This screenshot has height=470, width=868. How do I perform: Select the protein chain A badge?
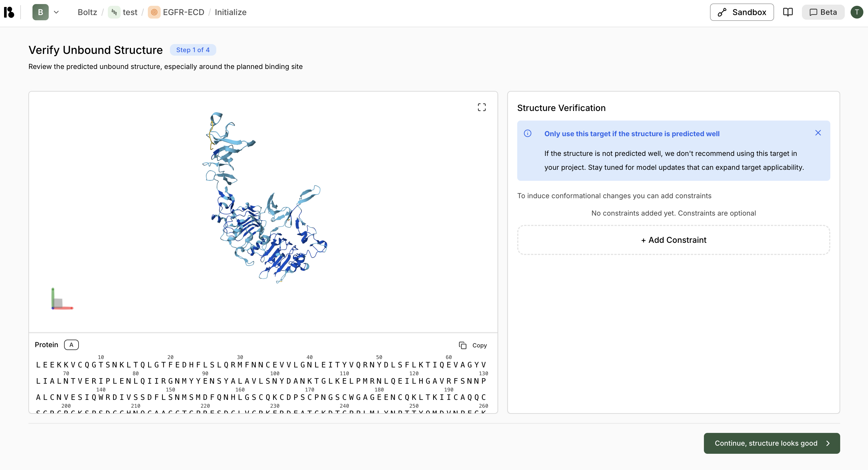(x=71, y=345)
